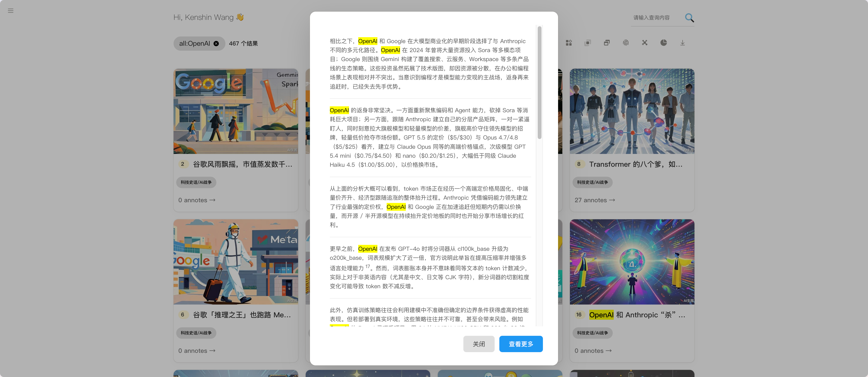Click 0 annotes under OpenAI 和 Anthropic card
The height and width of the screenshot is (377, 868).
[593, 351]
